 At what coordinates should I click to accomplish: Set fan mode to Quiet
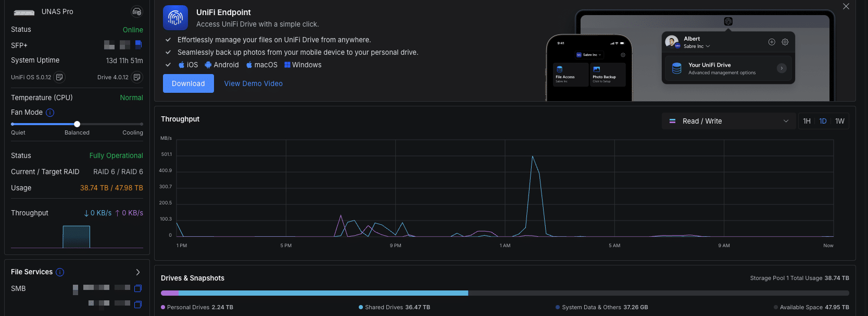click(18, 132)
